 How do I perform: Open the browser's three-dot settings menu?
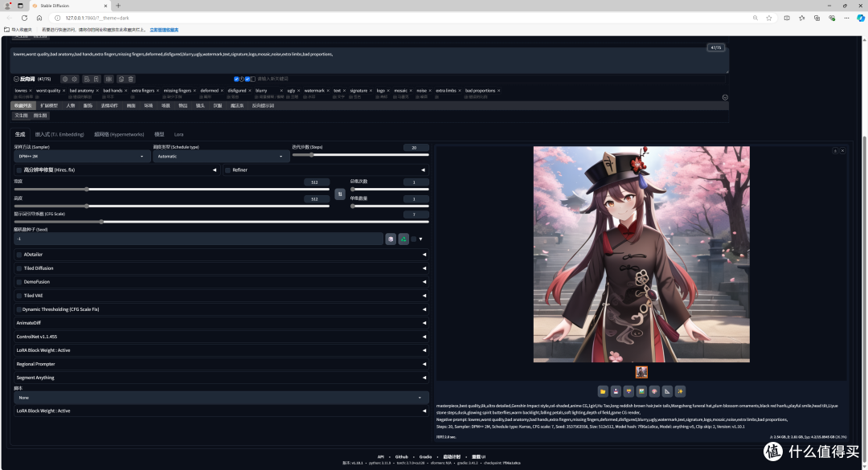pyautogui.click(x=846, y=18)
